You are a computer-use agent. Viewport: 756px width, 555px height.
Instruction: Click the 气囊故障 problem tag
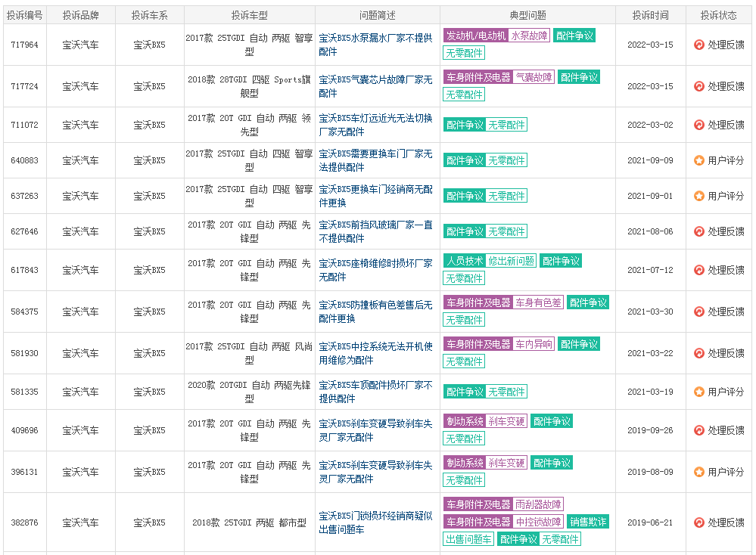[x=534, y=77]
